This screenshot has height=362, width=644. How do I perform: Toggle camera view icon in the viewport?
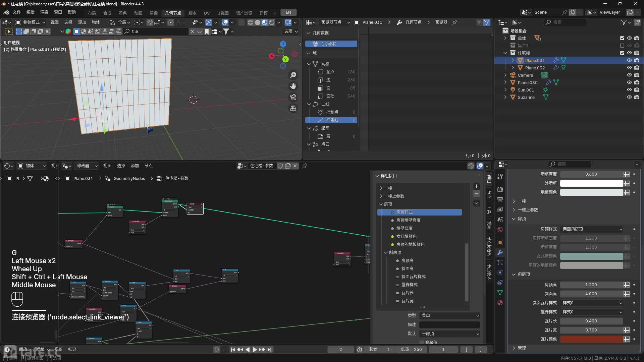pyautogui.click(x=293, y=97)
